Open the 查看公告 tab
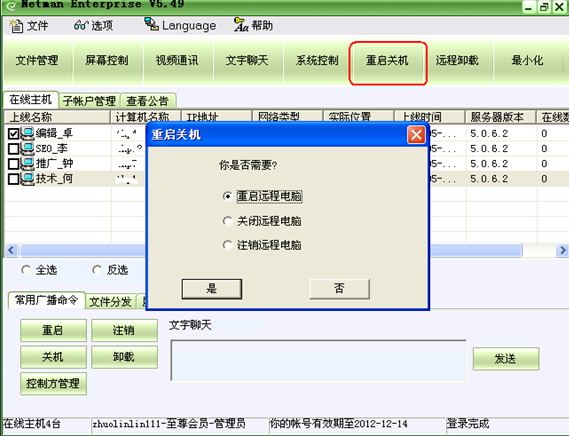This screenshot has height=436, width=569. (148, 101)
